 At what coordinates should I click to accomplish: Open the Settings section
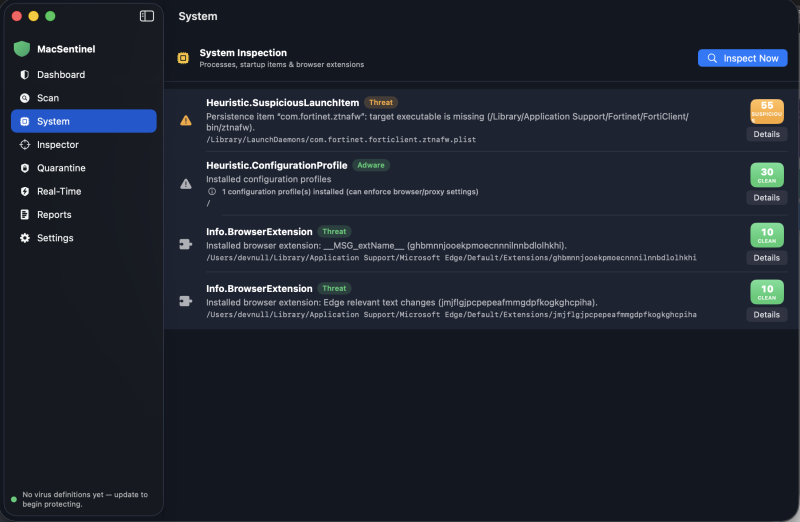(84, 238)
